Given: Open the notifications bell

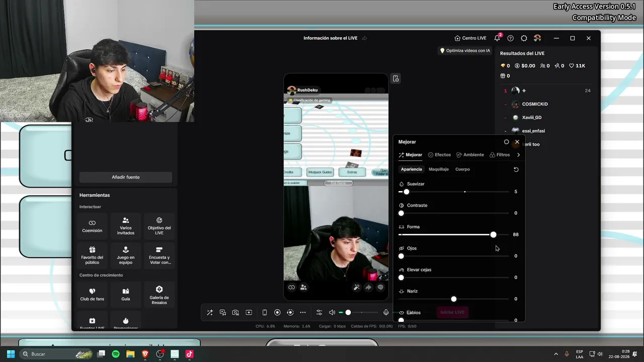Looking at the screenshot, I should [498, 38].
